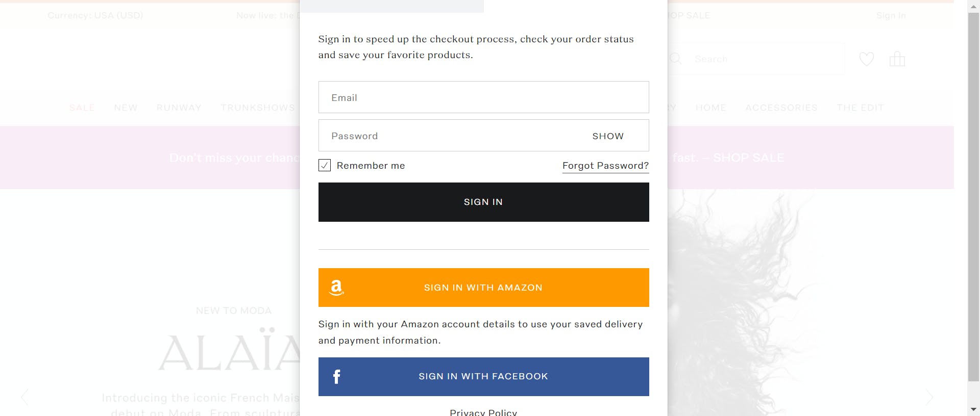Click the Facebook logo icon

point(336,377)
